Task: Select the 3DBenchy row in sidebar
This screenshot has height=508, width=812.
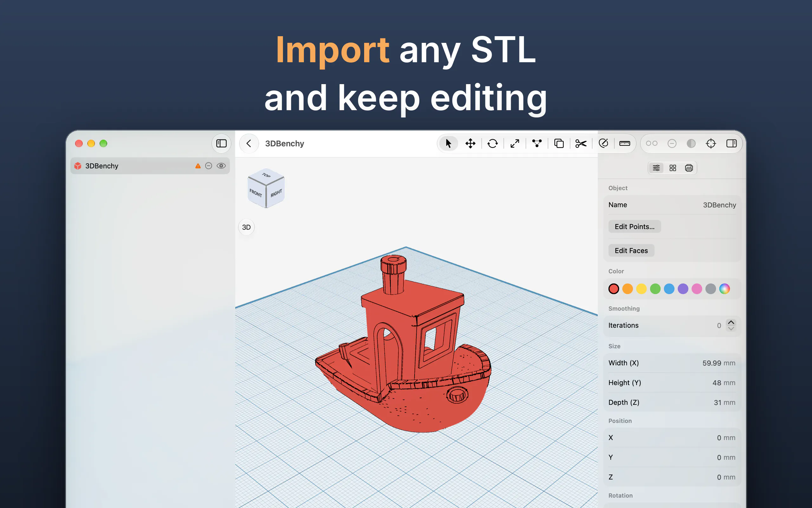Action: pyautogui.click(x=150, y=166)
